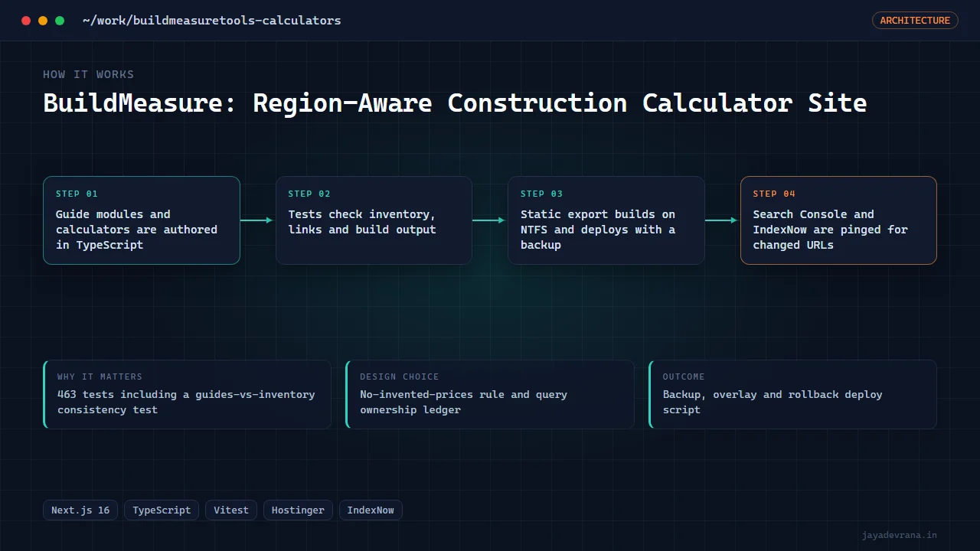This screenshot has width=980, height=551.
Task: Click the yellow minimize window dot
Action: click(43, 21)
